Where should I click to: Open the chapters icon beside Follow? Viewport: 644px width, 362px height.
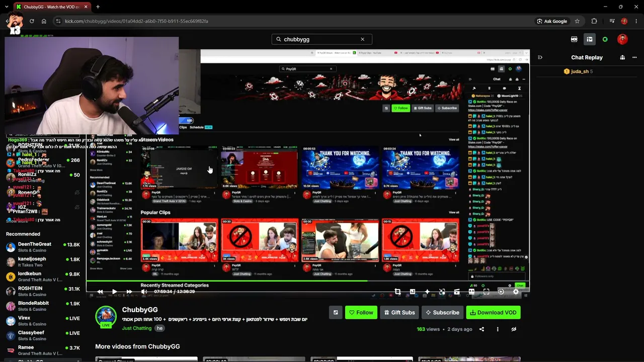click(x=336, y=312)
